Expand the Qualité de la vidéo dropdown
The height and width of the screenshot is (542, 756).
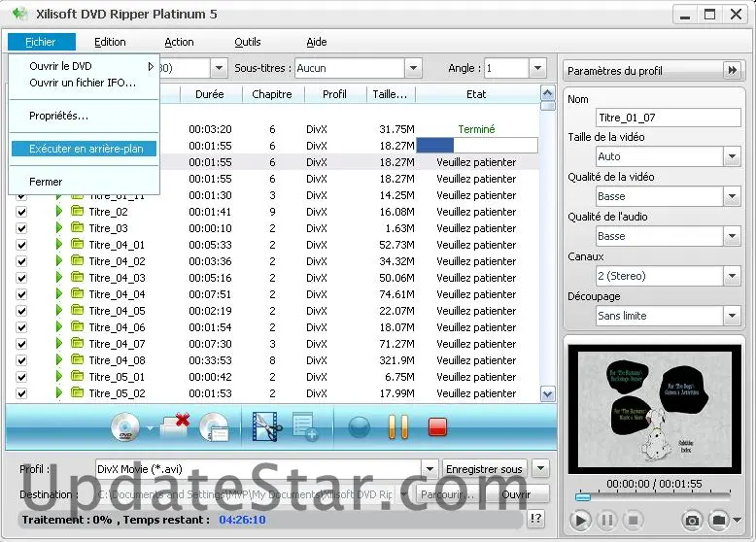(732, 196)
